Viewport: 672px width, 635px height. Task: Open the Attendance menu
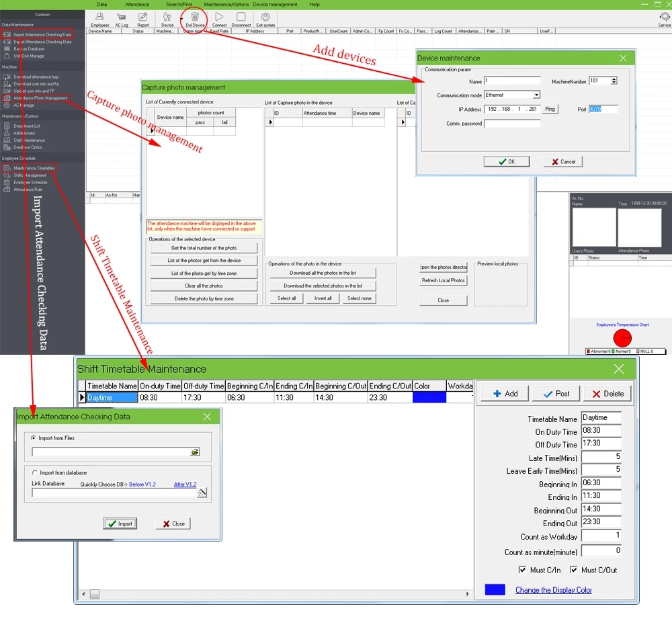(x=137, y=4)
